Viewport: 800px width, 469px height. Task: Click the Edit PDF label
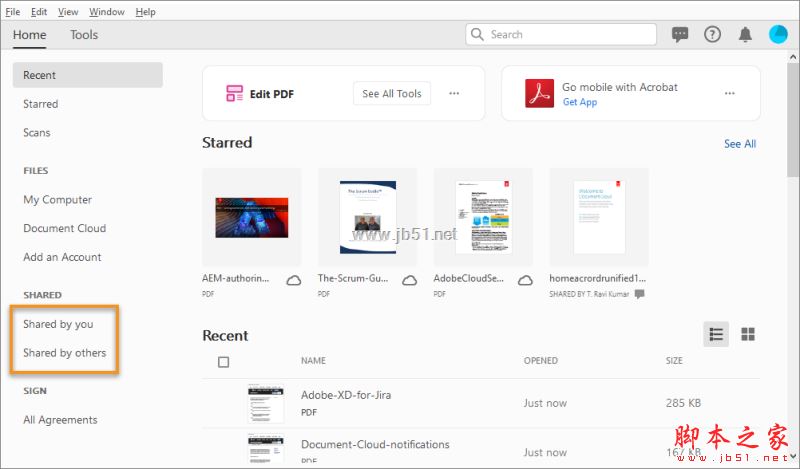(272, 94)
